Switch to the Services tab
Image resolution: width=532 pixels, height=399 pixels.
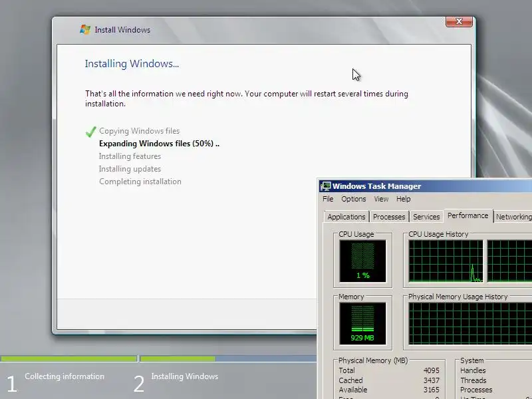pyautogui.click(x=426, y=217)
